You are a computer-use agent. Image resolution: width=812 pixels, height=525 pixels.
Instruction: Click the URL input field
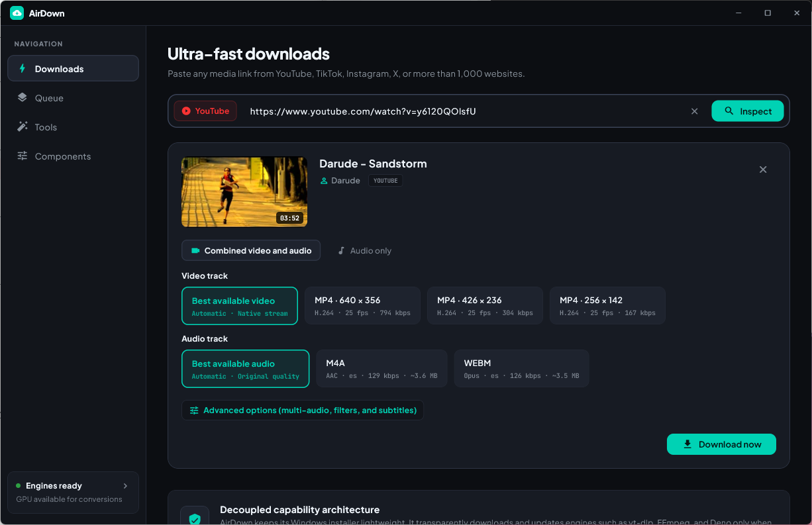[x=464, y=111]
